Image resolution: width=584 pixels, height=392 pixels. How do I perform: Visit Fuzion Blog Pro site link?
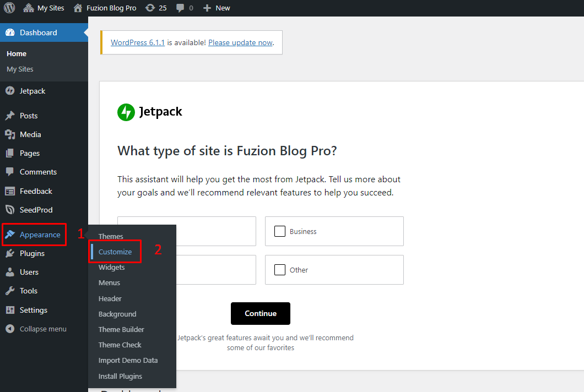(111, 8)
